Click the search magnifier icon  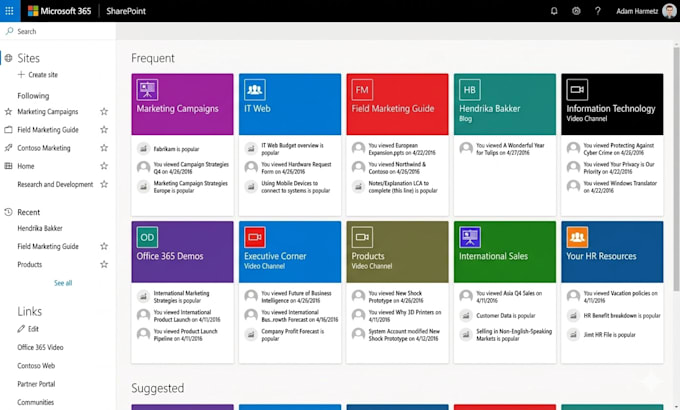point(9,31)
